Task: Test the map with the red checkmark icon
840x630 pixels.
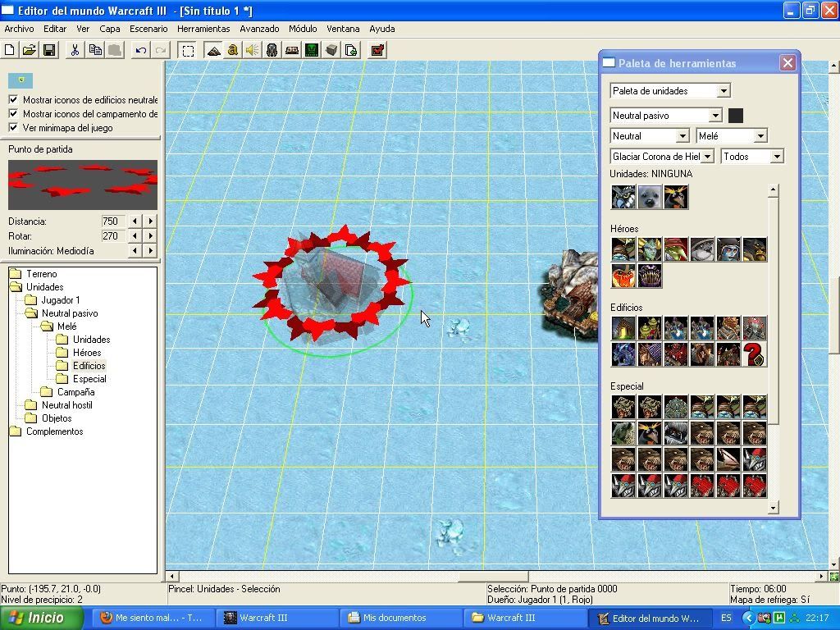Action: click(x=377, y=50)
